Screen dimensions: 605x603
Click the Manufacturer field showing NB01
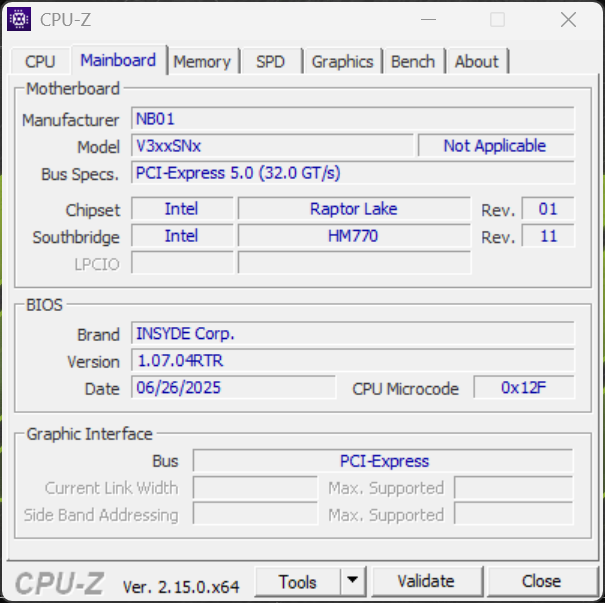coord(353,118)
